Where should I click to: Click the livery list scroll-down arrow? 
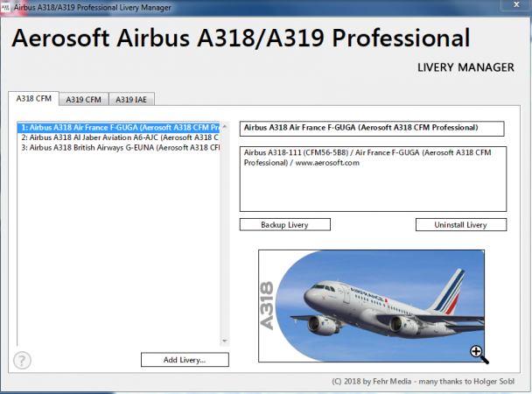tap(225, 341)
